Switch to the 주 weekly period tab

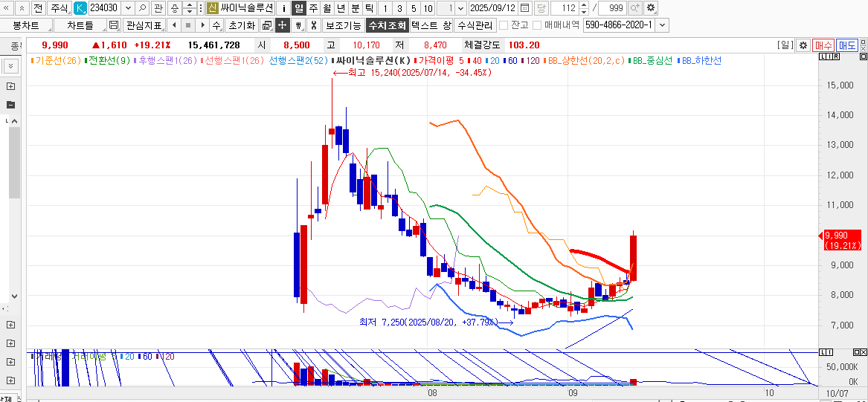313,8
